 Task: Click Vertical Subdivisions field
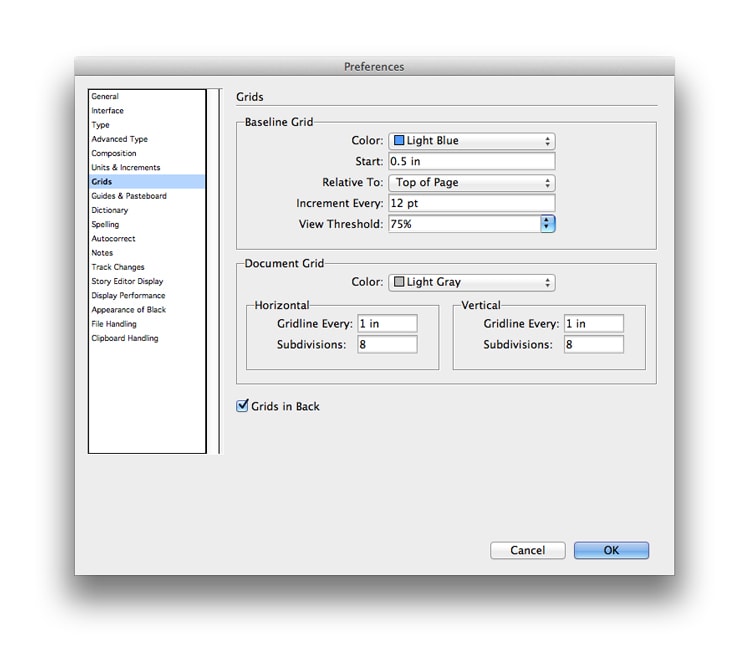[x=594, y=344]
